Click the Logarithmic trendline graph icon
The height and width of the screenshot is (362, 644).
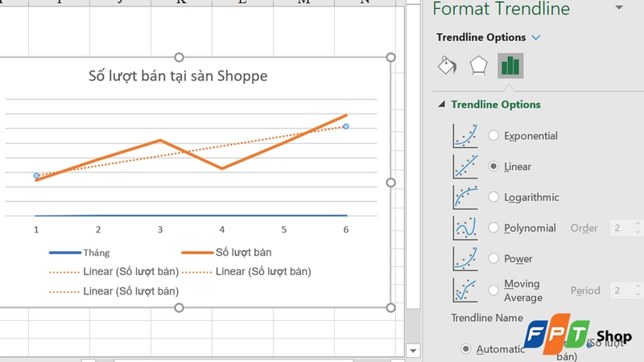point(465,197)
